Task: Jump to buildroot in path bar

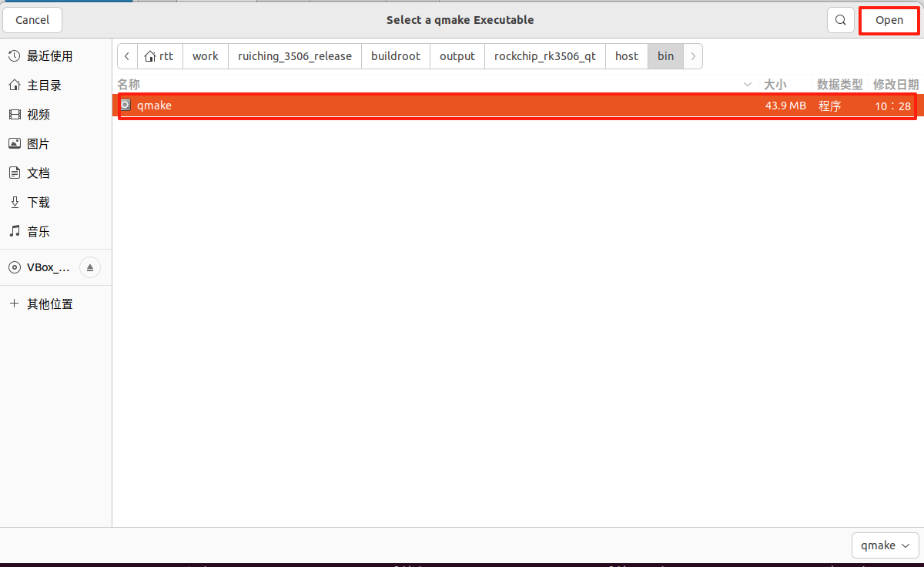Action: coord(395,56)
